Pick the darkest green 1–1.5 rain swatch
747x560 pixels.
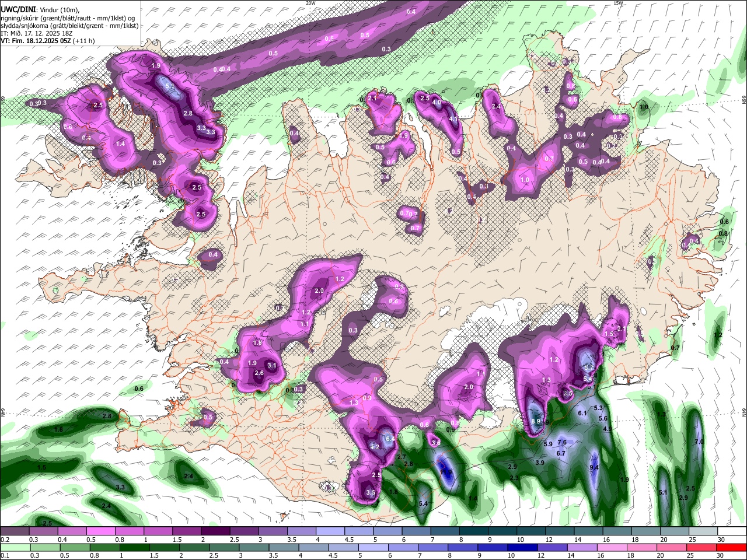click(134, 548)
